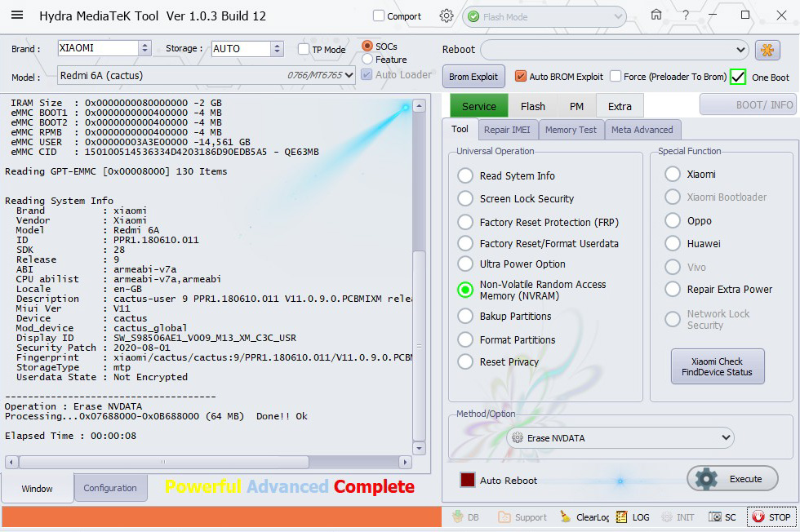Expand the Brand XIAOMI dropdown
Viewport: 800px width, 532px height.
[144, 48]
